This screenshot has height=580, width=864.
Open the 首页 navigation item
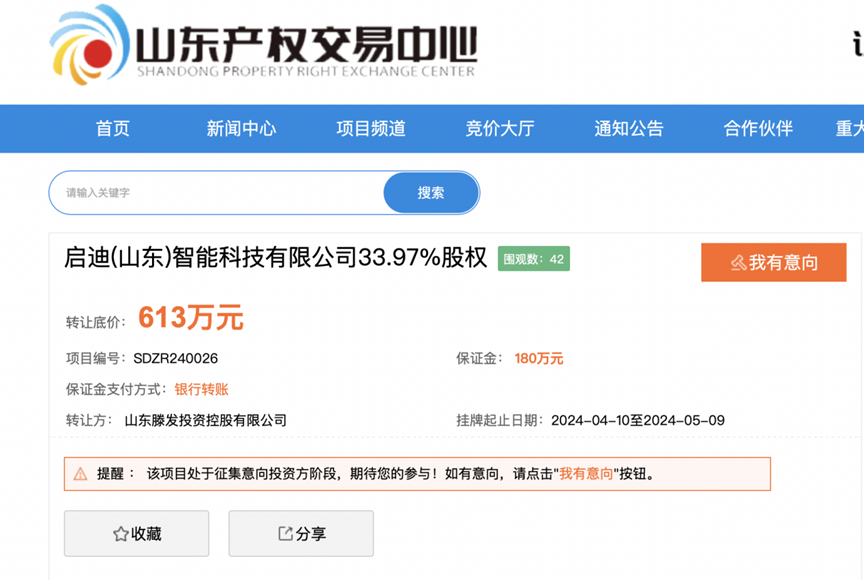point(113,128)
